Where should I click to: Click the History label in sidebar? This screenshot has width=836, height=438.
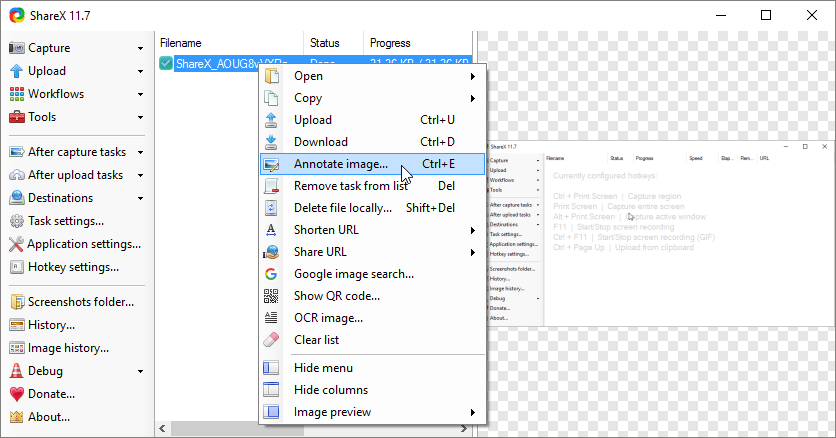[x=51, y=325]
